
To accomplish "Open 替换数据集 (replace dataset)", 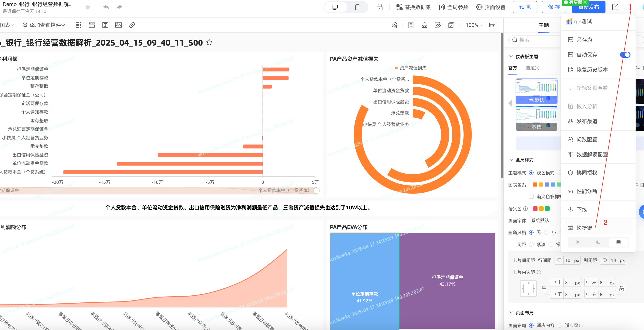I will click(414, 7).
